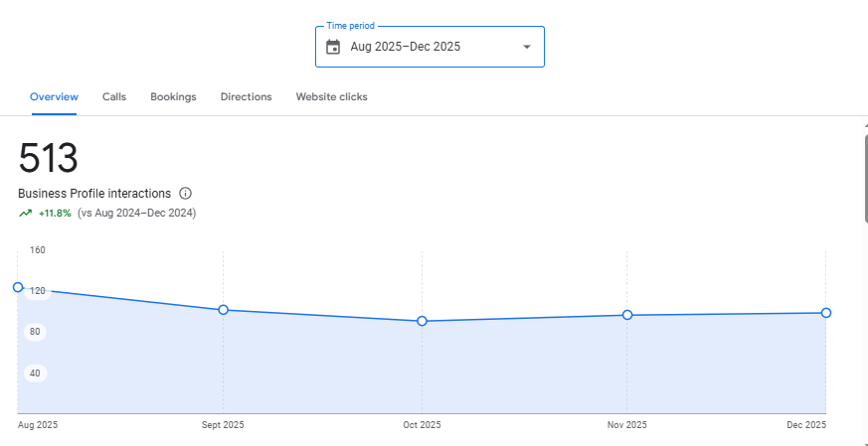Click the 80 y-axis label

36,332
